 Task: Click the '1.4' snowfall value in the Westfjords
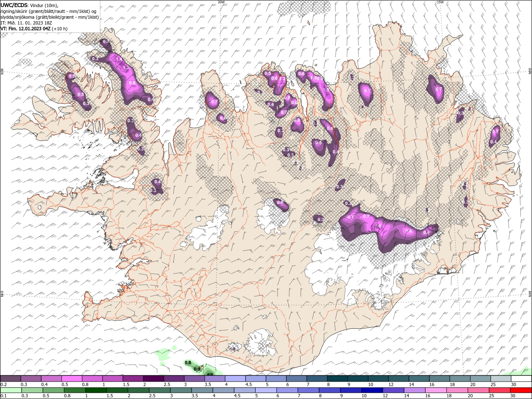[119, 59]
